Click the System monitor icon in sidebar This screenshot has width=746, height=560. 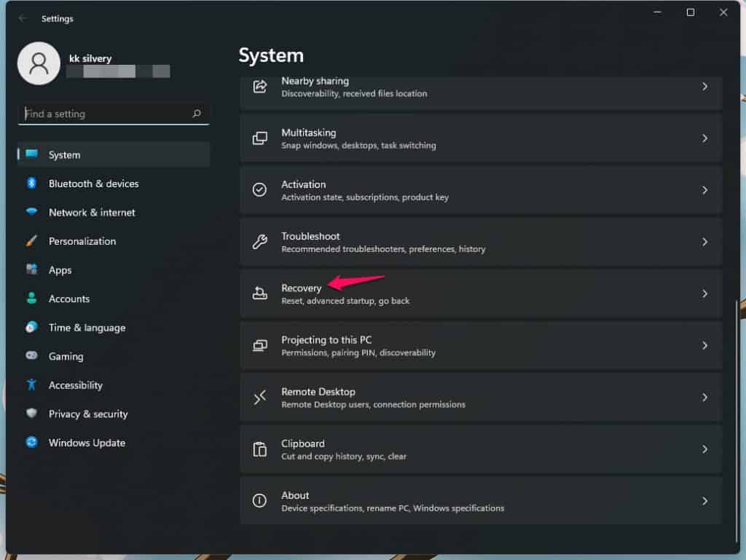pos(32,154)
